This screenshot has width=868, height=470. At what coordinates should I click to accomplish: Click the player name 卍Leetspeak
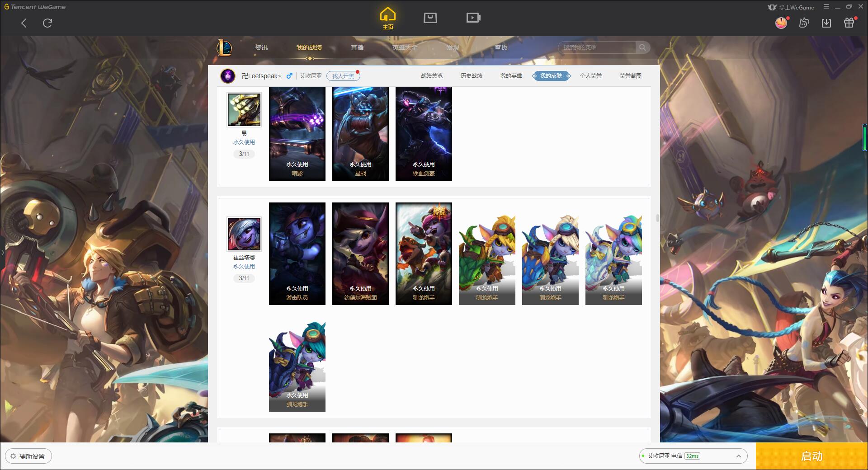coord(261,76)
